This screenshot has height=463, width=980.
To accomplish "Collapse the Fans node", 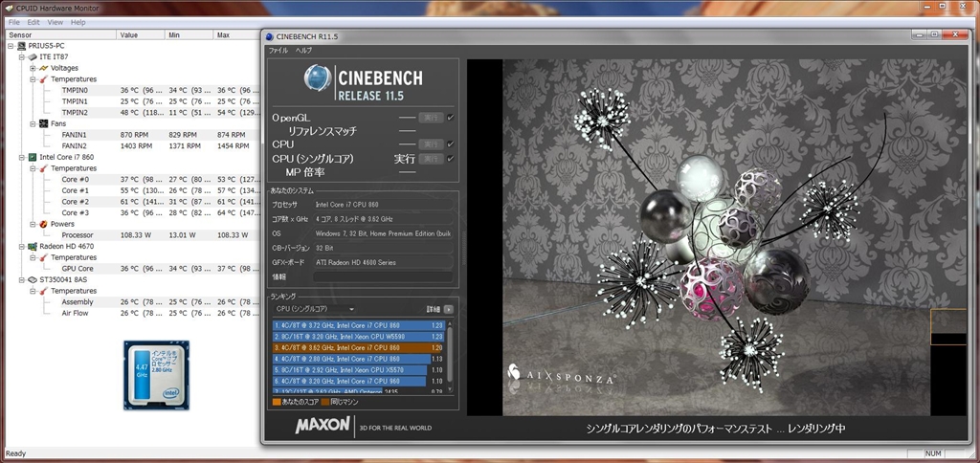I will coord(33,123).
